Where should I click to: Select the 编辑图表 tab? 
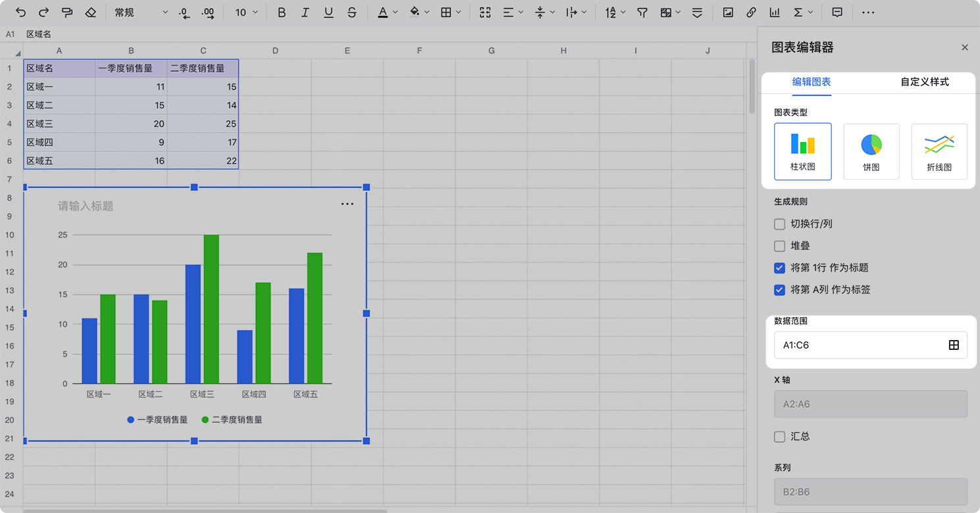(x=811, y=82)
